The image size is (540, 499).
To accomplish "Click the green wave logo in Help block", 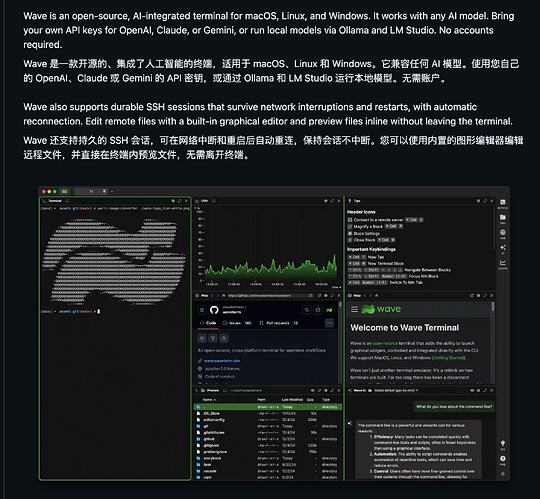I will 381,309.
